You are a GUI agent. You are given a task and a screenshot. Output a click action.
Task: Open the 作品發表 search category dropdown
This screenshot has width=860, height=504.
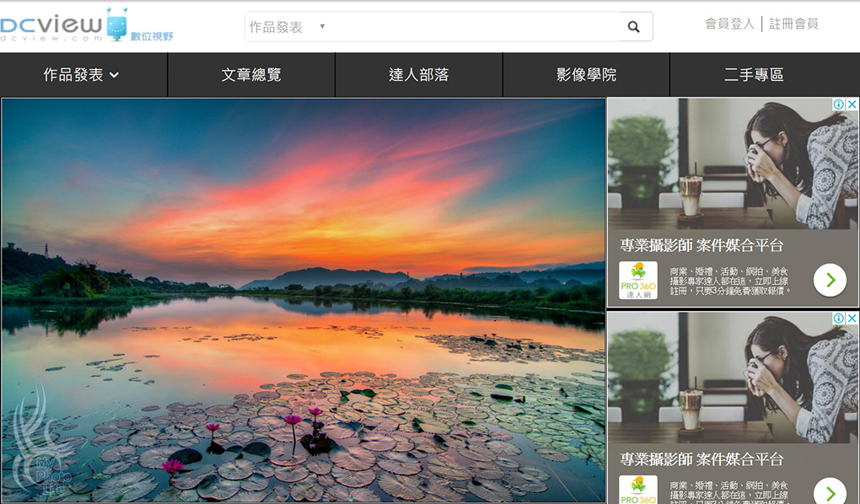click(x=287, y=27)
